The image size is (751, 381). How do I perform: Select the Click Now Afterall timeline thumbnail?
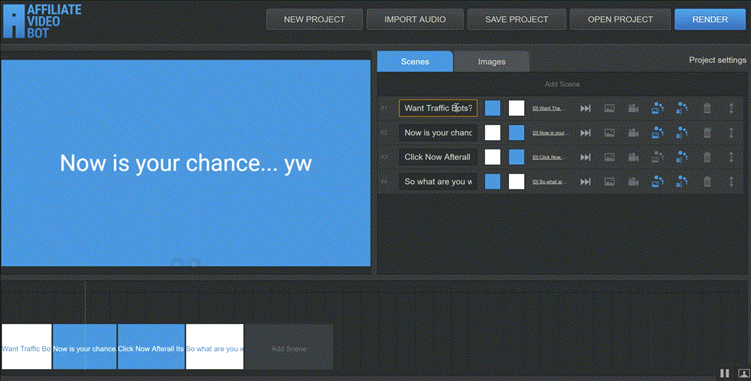pos(151,347)
